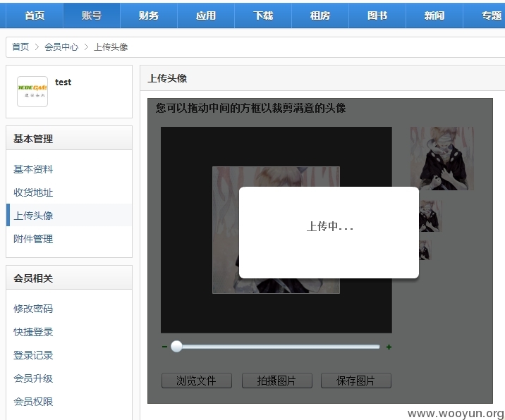Click the first breadcrumb separator arrow

pos(37,47)
